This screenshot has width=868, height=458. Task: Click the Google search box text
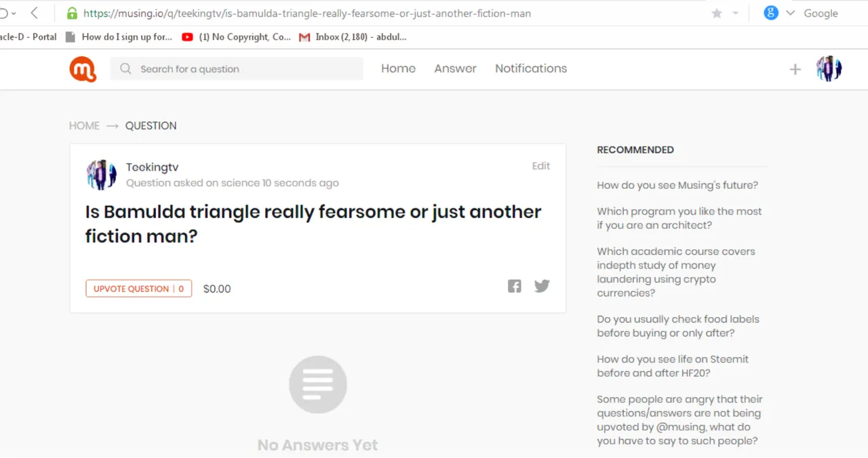pyautogui.click(x=821, y=13)
